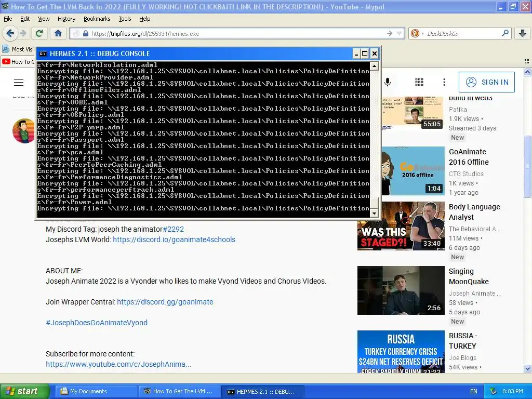This screenshot has width=532, height=399.
Task: Click the 8:03 PM tray clock
Action: point(513,392)
